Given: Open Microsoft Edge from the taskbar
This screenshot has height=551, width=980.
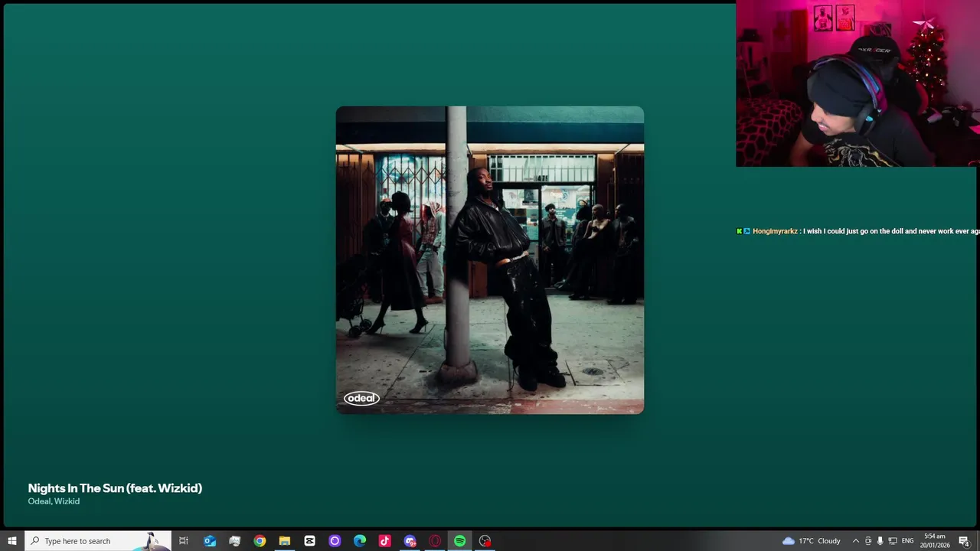Looking at the screenshot, I should pyautogui.click(x=360, y=541).
